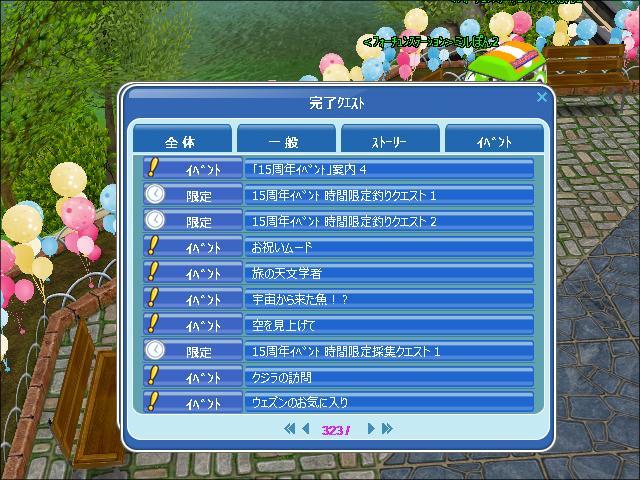Select the 空を見上げて quest entry
The image size is (640, 480).
(x=389, y=325)
